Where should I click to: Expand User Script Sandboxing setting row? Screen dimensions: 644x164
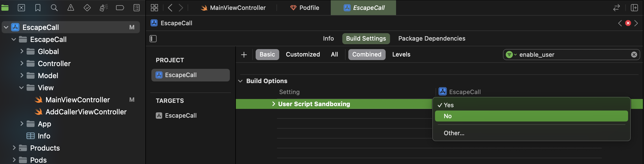click(273, 104)
